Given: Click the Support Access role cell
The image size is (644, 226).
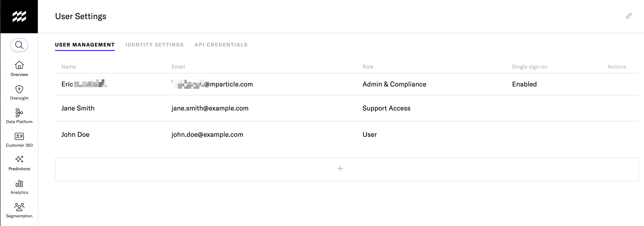Looking at the screenshot, I should click(x=386, y=108).
